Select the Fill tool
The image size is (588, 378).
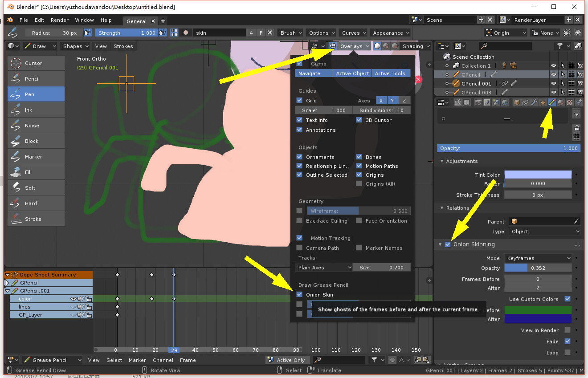pyautogui.click(x=36, y=172)
